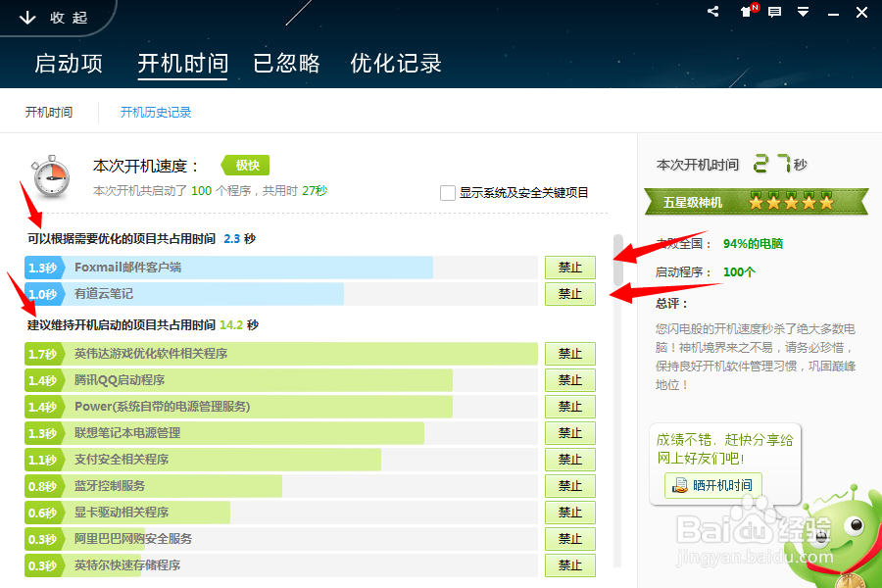Select the Foxmail邮件客户端 row
Viewport: 882px width, 588px height.
pos(281,268)
